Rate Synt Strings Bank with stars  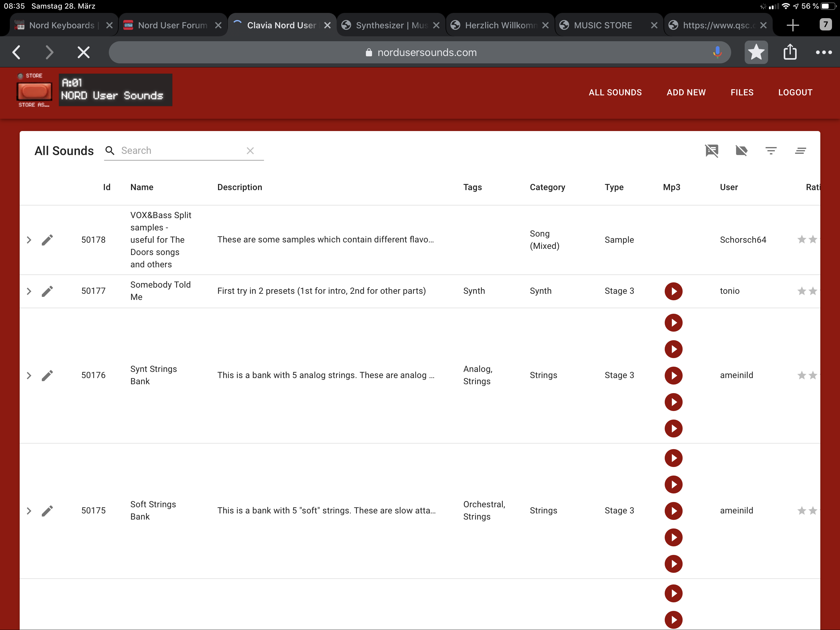coord(808,376)
